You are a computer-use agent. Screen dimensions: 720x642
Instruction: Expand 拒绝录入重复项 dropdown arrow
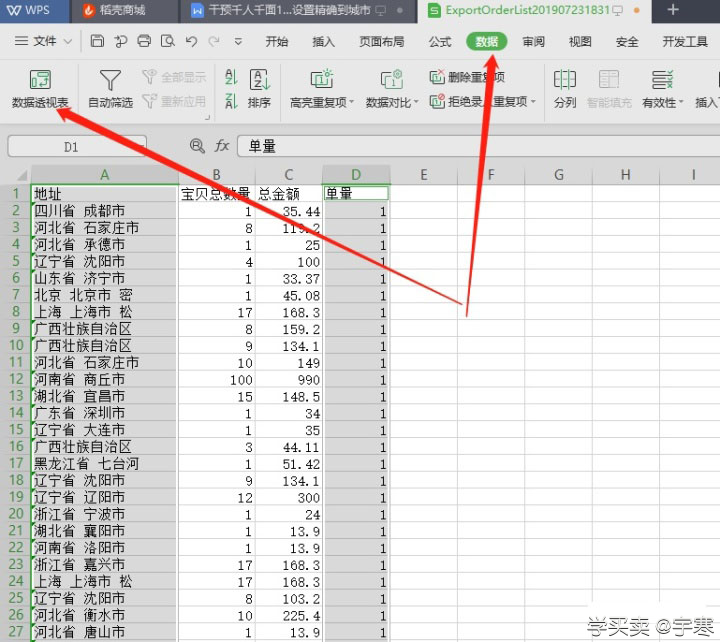(x=533, y=101)
